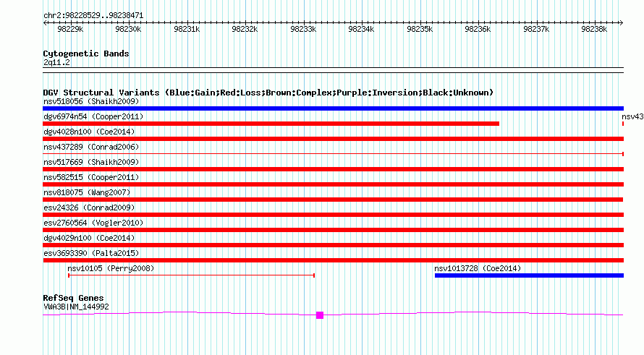
Task: Click the chr2:98228529..98238471 coordinate label
Action: point(93,16)
